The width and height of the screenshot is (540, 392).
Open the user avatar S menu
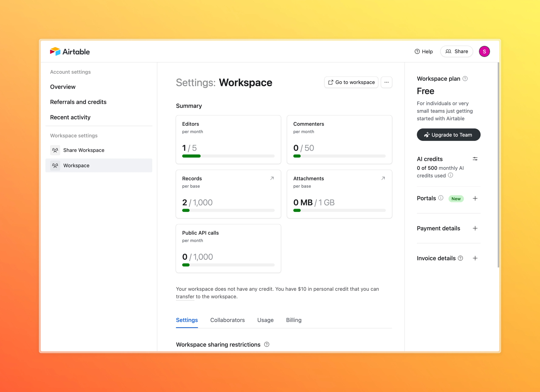click(484, 51)
